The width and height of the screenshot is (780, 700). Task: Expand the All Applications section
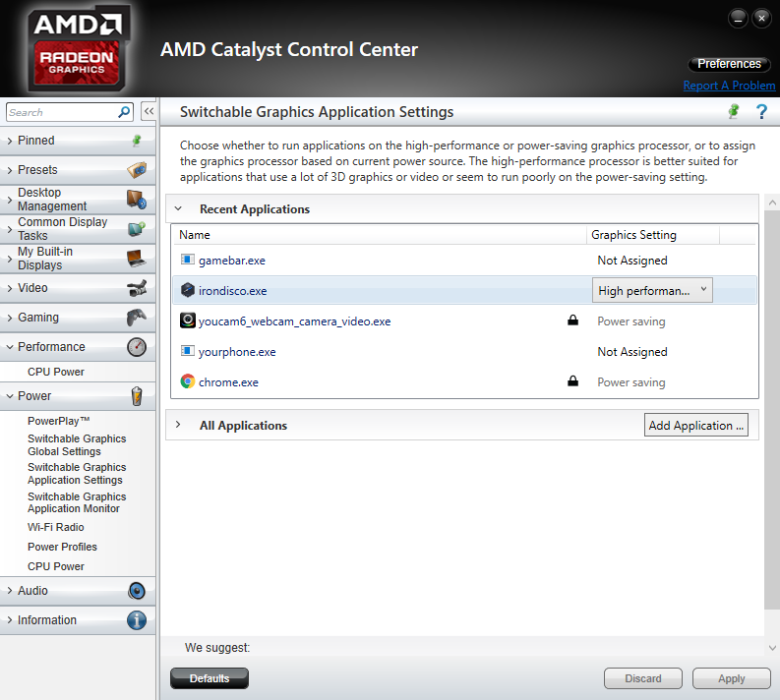(178, 425)
